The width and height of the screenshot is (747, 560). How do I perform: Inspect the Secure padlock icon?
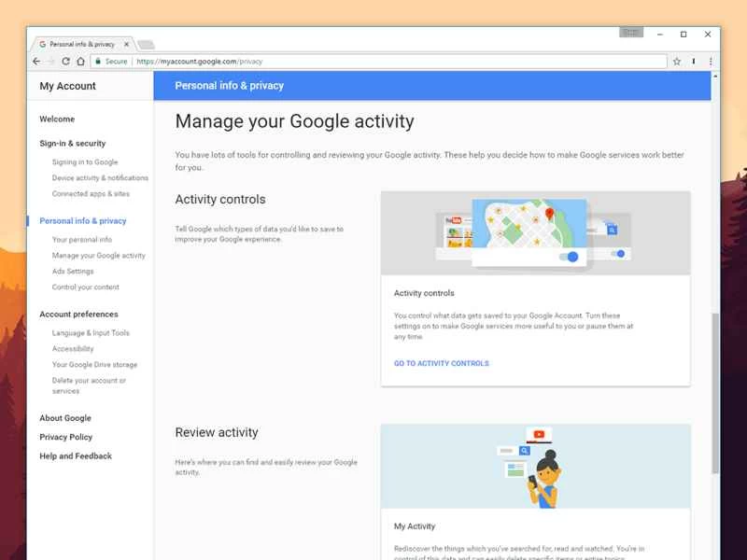[x=100, y=61]
